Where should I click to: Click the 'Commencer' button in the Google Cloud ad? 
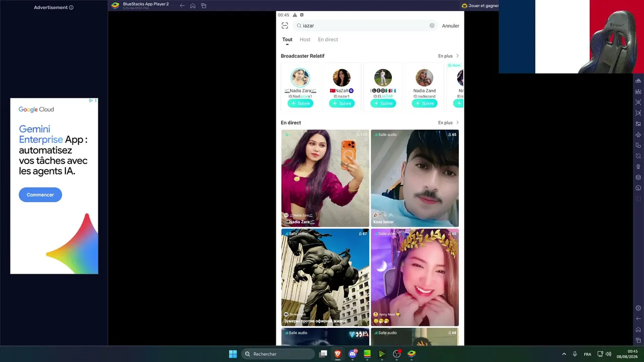pos(40,195)
